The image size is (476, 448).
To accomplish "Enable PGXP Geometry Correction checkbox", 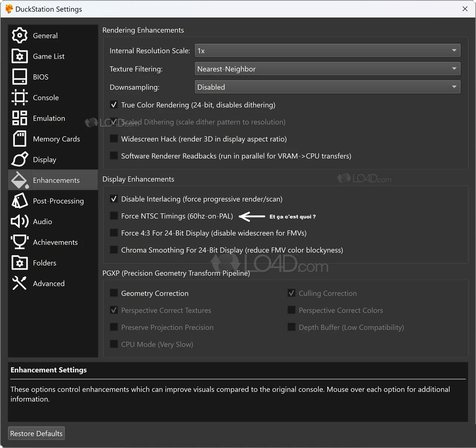I will pyautogui.click(x=114, y=293).
